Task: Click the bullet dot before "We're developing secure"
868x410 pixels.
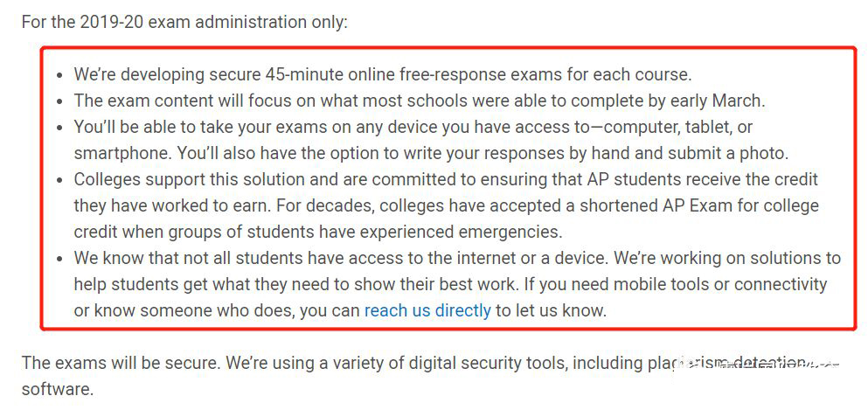Action: click(59, 75)
